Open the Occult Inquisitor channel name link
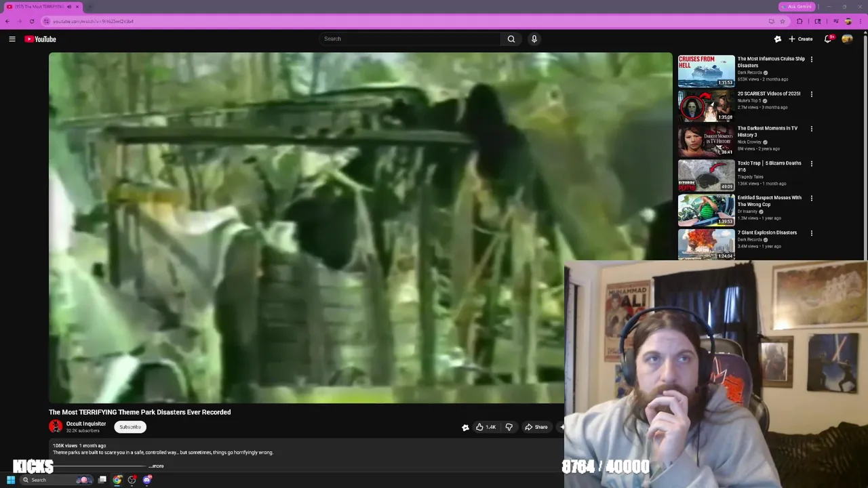This screenshot has width=868, height=488. point(86,424)
